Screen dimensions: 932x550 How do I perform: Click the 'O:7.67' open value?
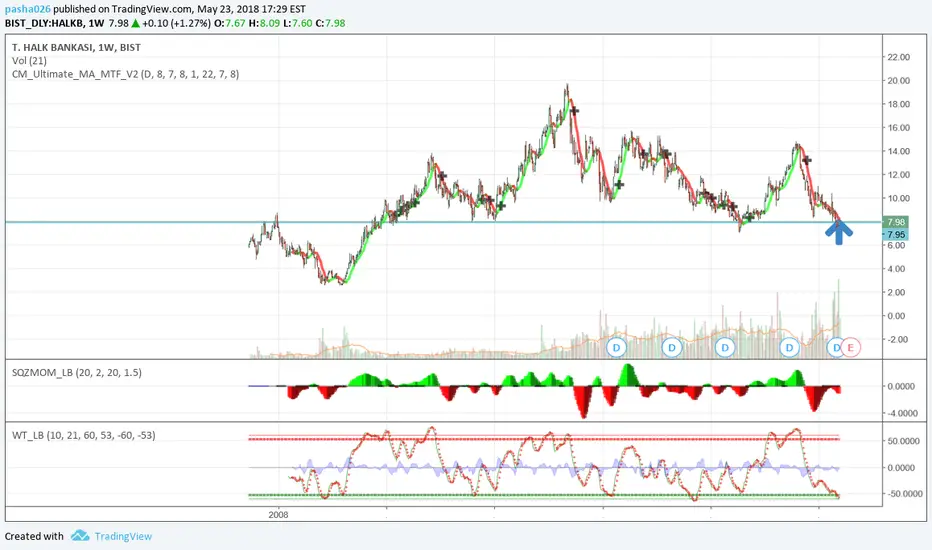click(x=230, y=23)
